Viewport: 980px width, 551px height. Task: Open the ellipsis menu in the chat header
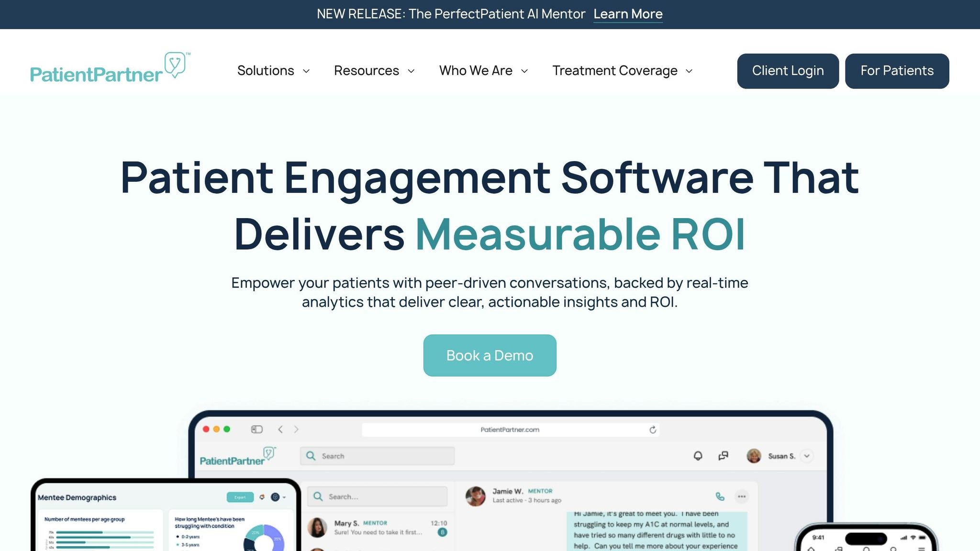[741, 497]
